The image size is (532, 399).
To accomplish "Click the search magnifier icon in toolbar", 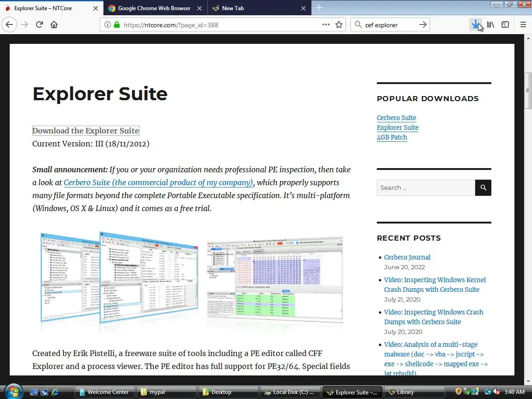I will pyautogui.click(x=357, y=24).
